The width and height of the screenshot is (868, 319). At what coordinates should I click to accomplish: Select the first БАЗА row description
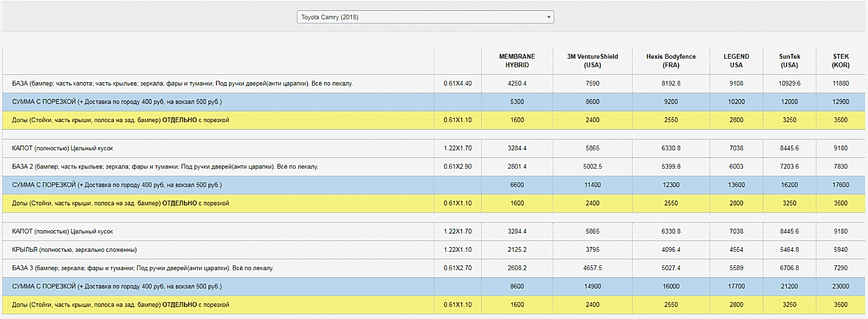tap(182, 84)
